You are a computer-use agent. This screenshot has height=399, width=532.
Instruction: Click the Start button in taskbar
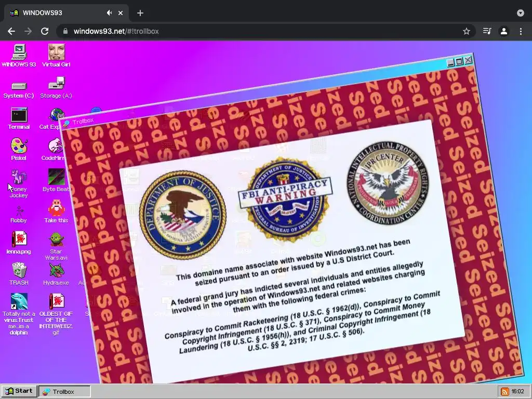click(x=19, y=391)
